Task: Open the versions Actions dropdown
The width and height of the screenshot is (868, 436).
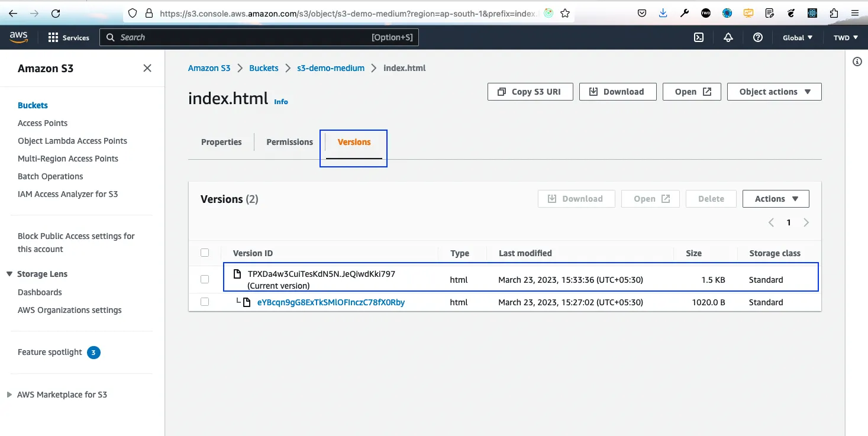Action: [x=776, y=199]
